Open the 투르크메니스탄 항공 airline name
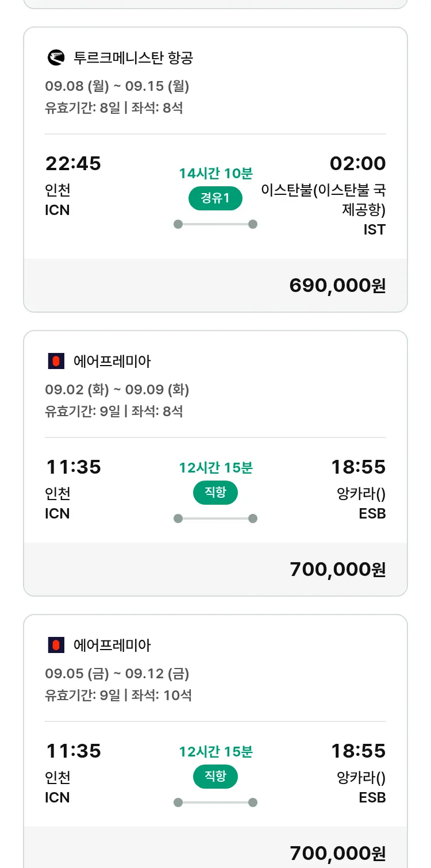 click(x=133, y=57)
